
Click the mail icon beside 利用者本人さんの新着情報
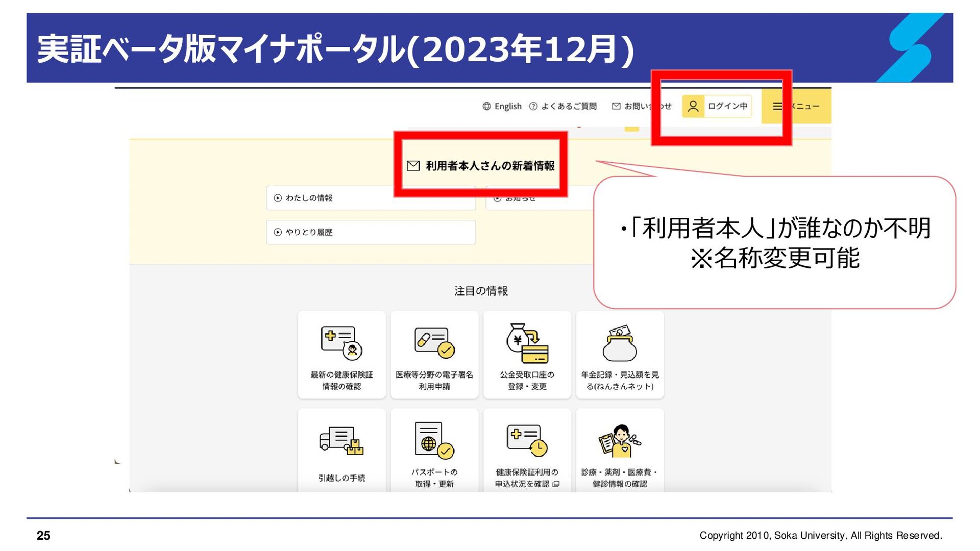413,166
